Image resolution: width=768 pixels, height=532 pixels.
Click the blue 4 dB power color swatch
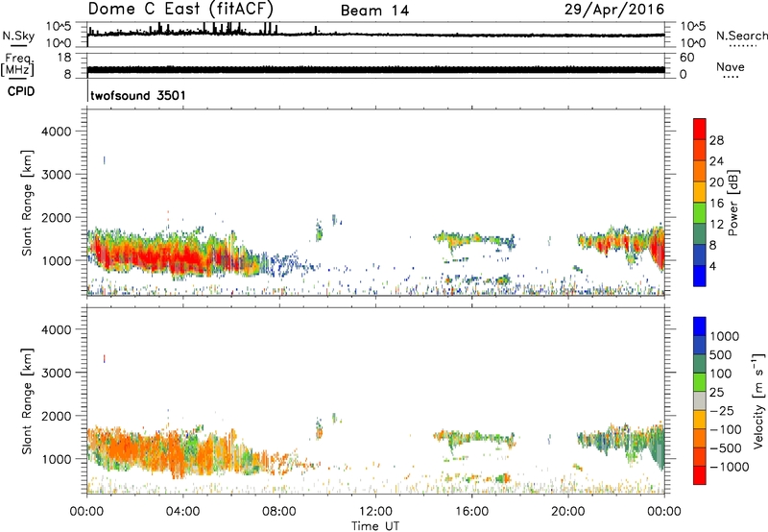pyautogui.click(x=700, y=276)
